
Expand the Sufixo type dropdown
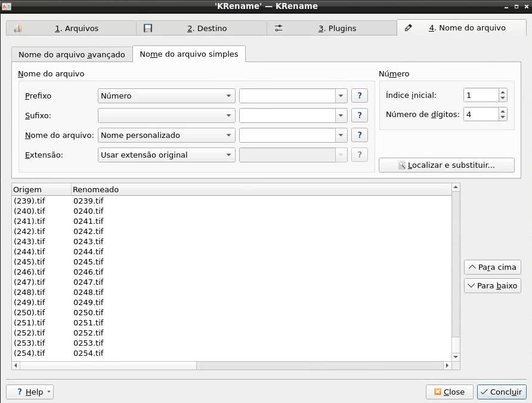pyautogui.click(x=166, y=115)
